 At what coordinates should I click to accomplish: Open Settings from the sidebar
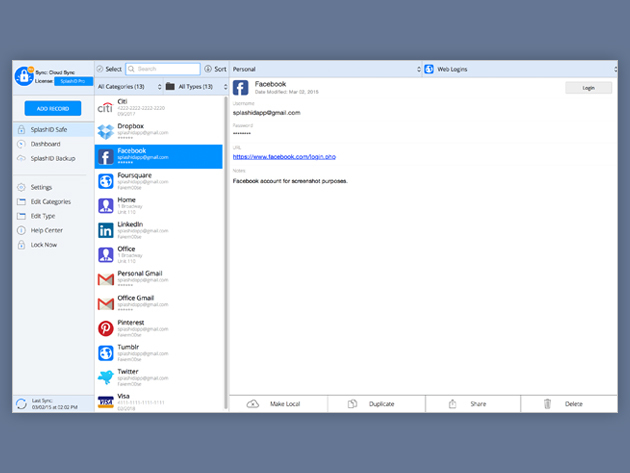(x=53, y=187)
